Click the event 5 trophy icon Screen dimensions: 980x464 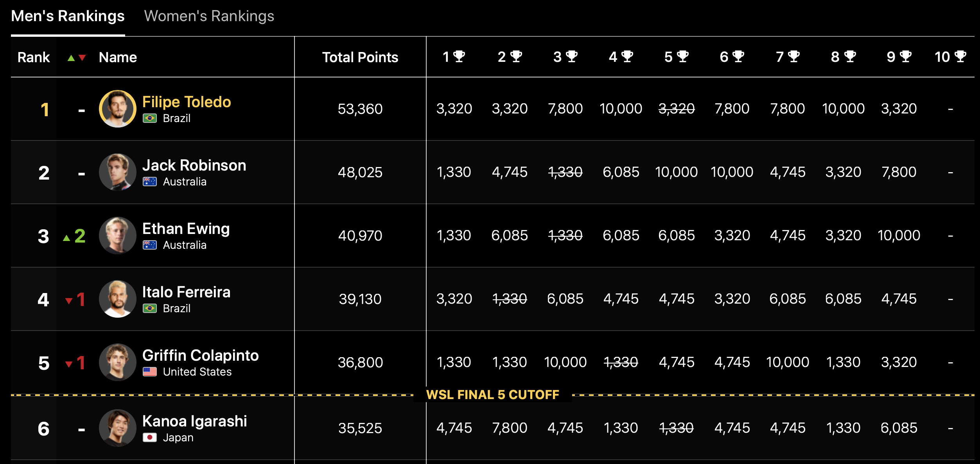(x=683, y=57)
